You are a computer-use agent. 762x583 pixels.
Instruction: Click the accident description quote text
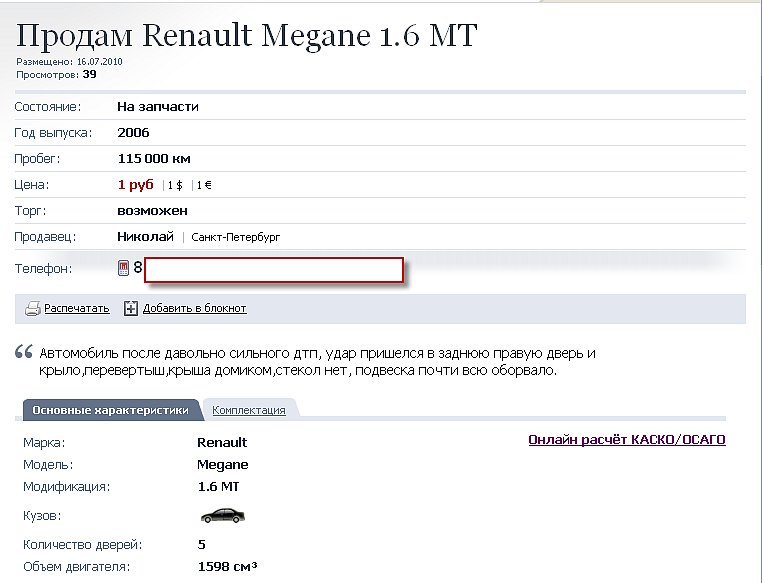click(x=317, y=361)
